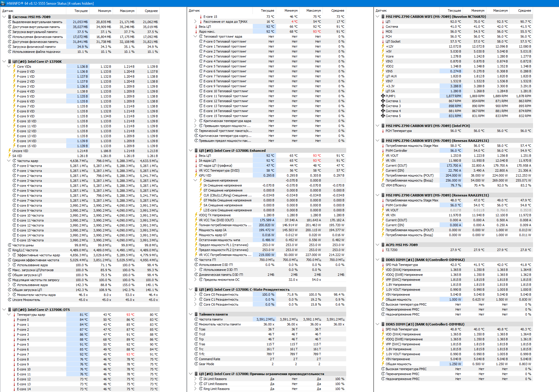Viewport: 559px width, 392px height.
Task: Click the HWiNFO app icon in the title bar
Action: pyautogui.click(x=3, y=3)
